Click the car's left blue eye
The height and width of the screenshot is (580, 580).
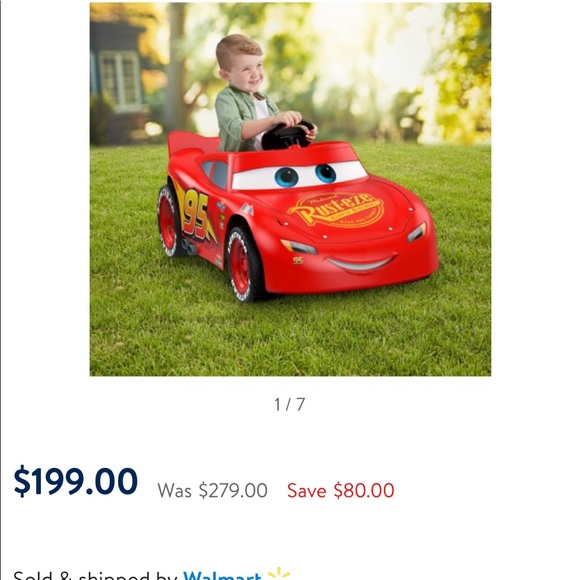pyautogui.click(x=287, y=177)
